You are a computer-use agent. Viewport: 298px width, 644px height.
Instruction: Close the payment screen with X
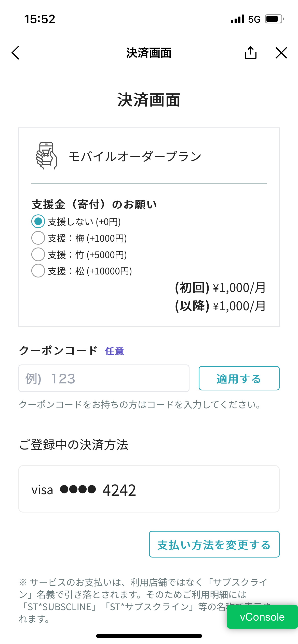pos(281,53)
